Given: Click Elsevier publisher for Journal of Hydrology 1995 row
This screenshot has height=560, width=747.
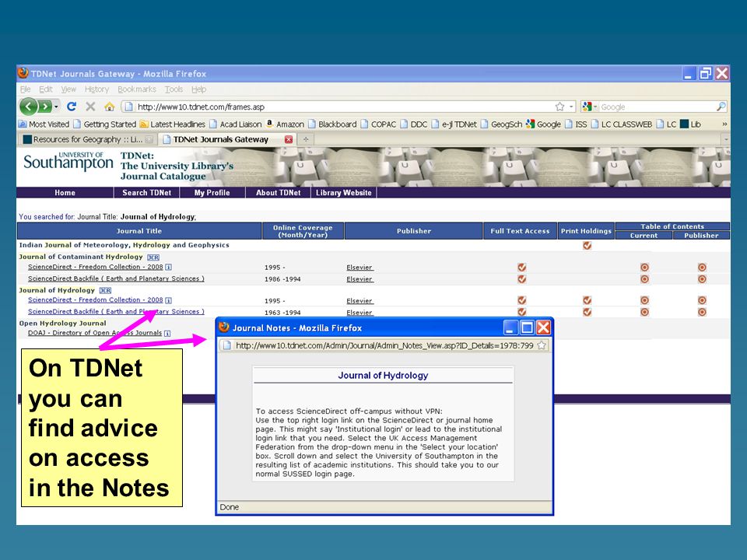Looking at the screenshot, I should coord(359,301).
